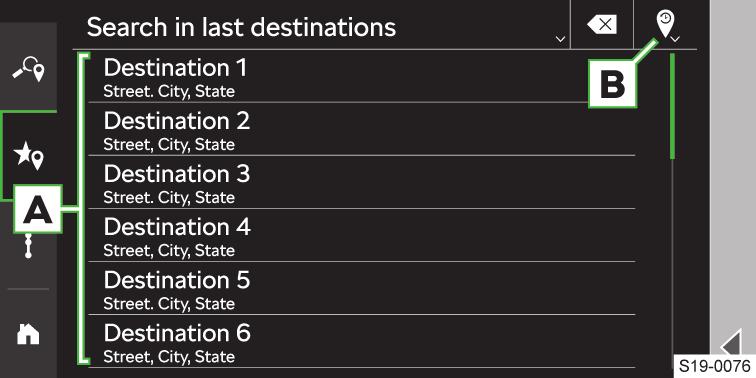
Task: Focus the Search in last destinations field
Action: (x=321, y=27)
